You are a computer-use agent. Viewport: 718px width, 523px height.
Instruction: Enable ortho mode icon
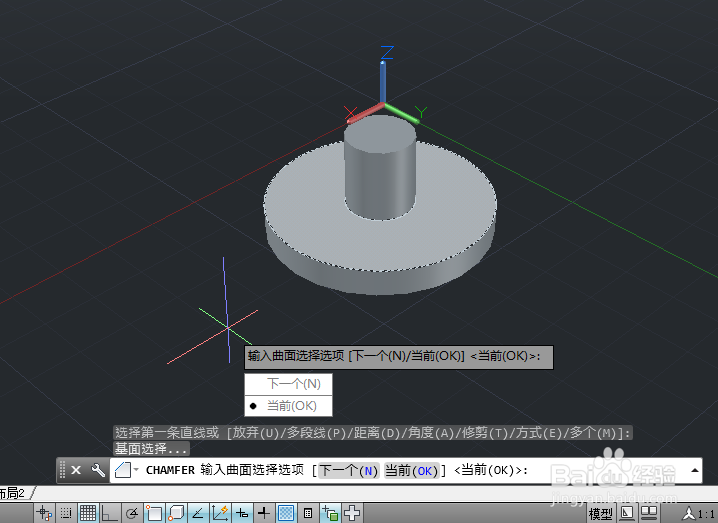(x=109, y=513)
